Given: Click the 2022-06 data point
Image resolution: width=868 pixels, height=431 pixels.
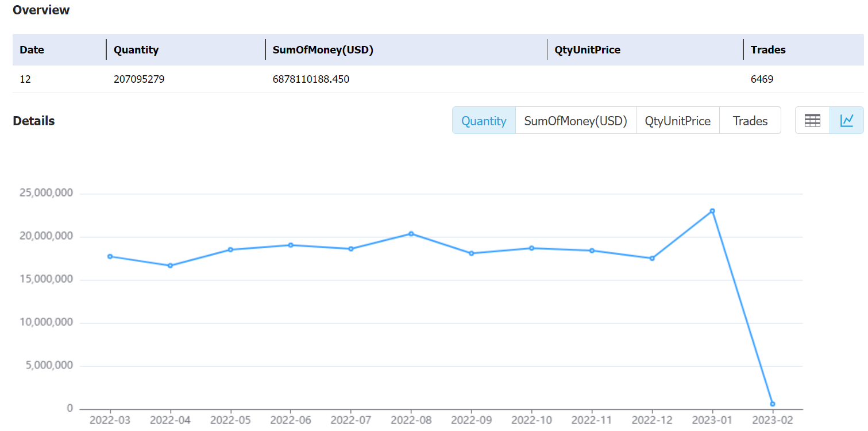Looking at the screenshot, I should 291,245.
